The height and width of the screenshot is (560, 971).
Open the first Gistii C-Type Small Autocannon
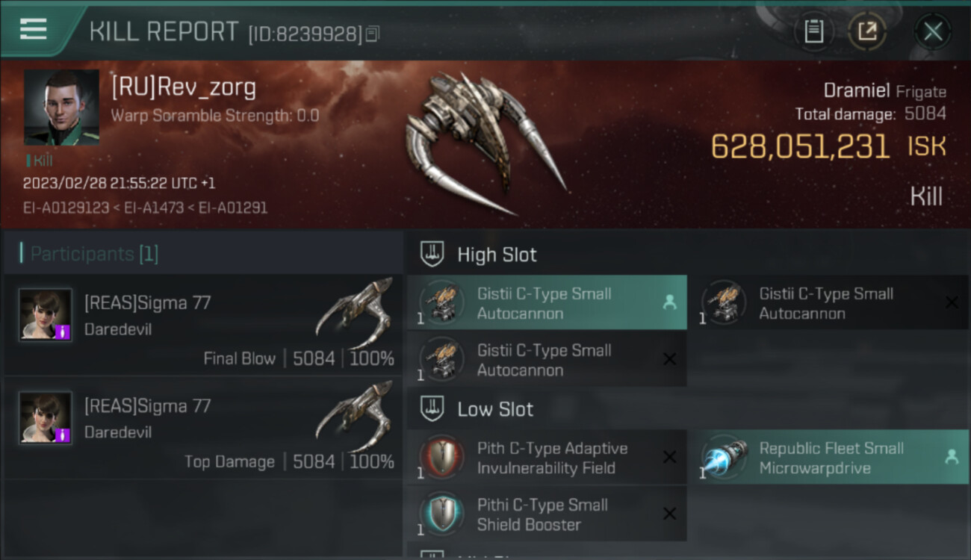[x=547, y=303]
